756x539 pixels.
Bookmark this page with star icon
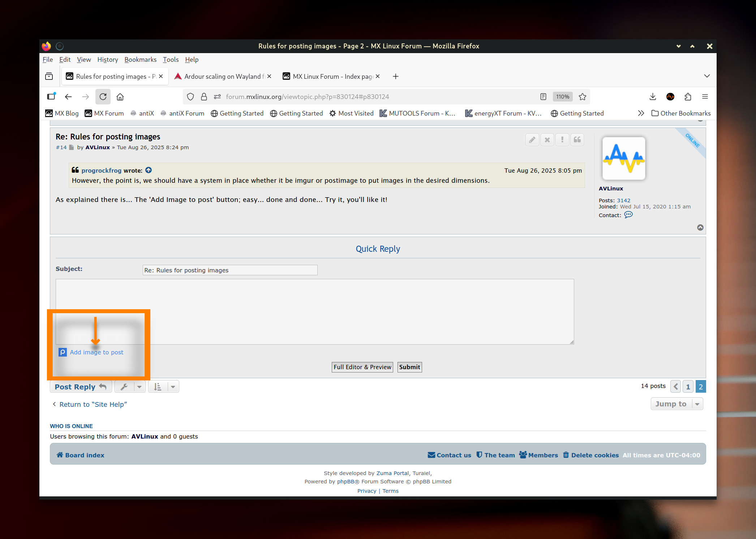tap(583, 97)
